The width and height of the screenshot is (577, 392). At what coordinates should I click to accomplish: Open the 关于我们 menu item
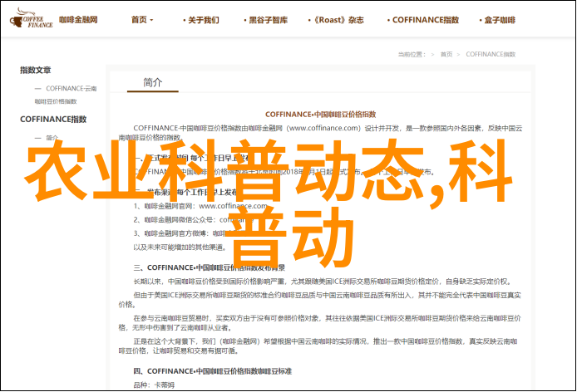201,20
